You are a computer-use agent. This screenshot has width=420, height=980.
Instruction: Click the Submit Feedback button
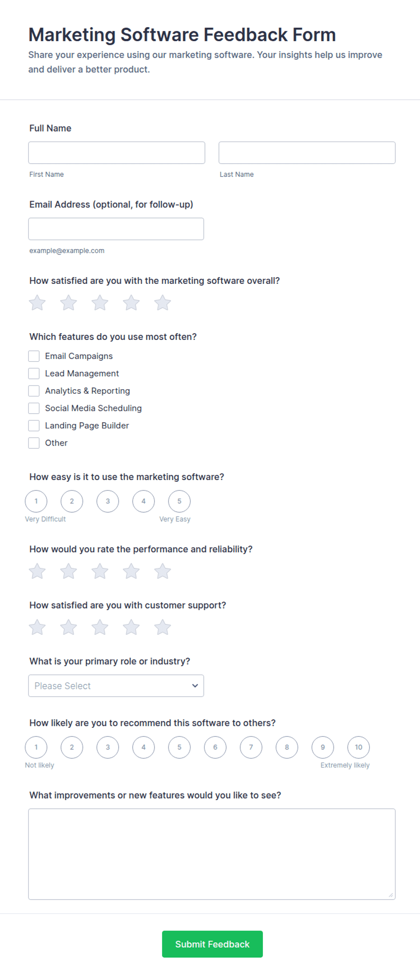click(212, 944)
